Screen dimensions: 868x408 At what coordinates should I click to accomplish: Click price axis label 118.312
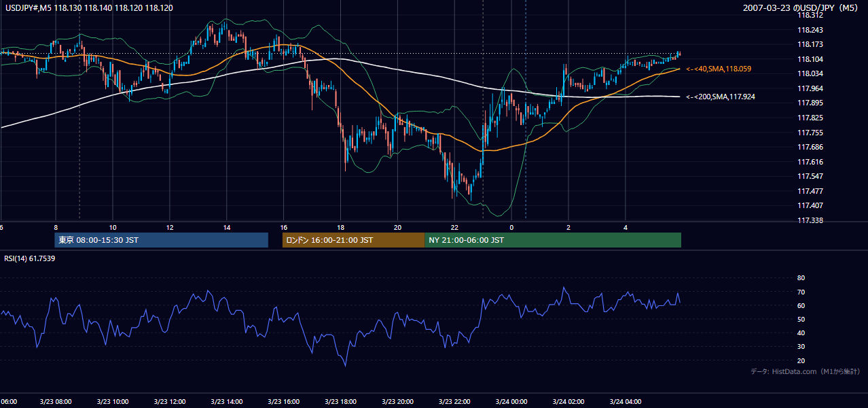click(810, 15)
